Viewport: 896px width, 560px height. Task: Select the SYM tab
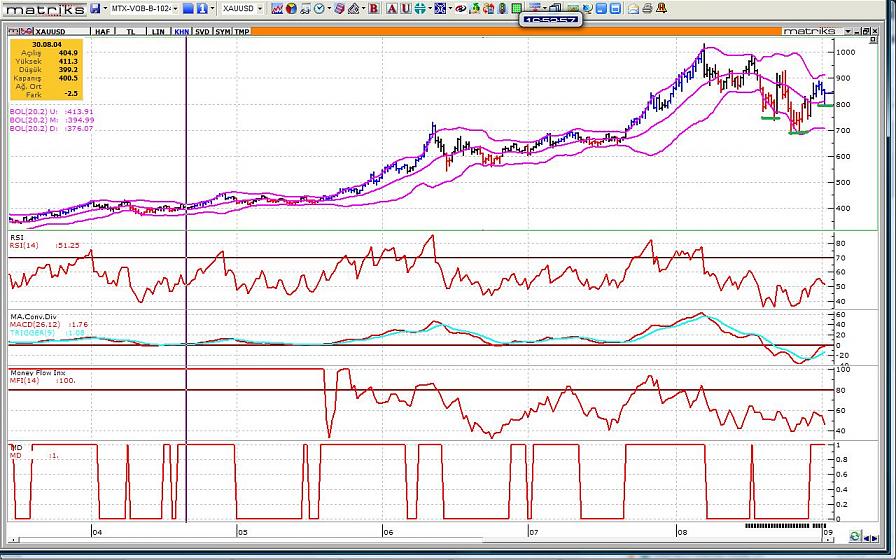[222, 31]
